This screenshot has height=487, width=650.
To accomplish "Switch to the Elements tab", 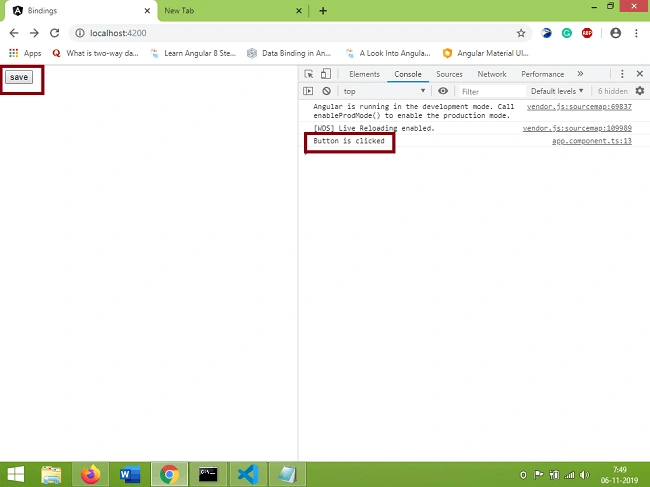I will 364,74.
